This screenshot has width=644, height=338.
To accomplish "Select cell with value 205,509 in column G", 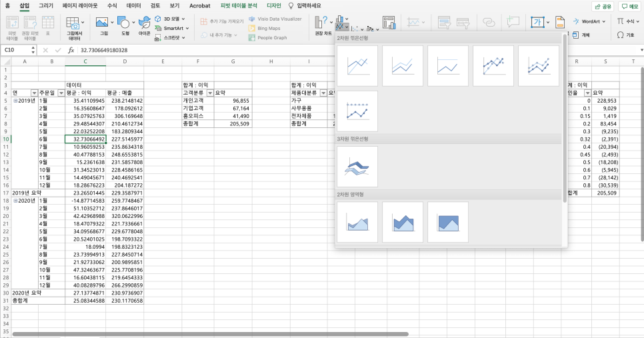I will 233,123.
